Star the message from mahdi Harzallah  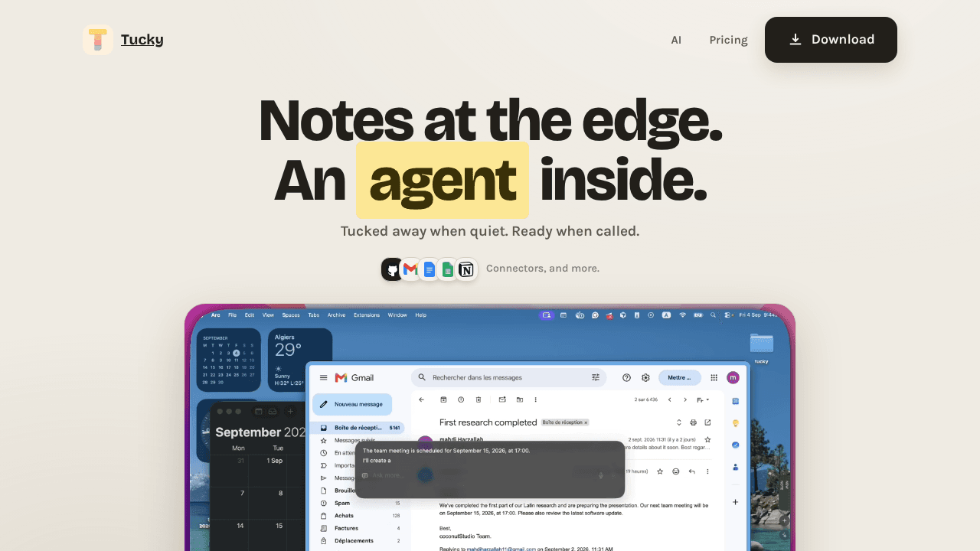[x=707, y=439]
